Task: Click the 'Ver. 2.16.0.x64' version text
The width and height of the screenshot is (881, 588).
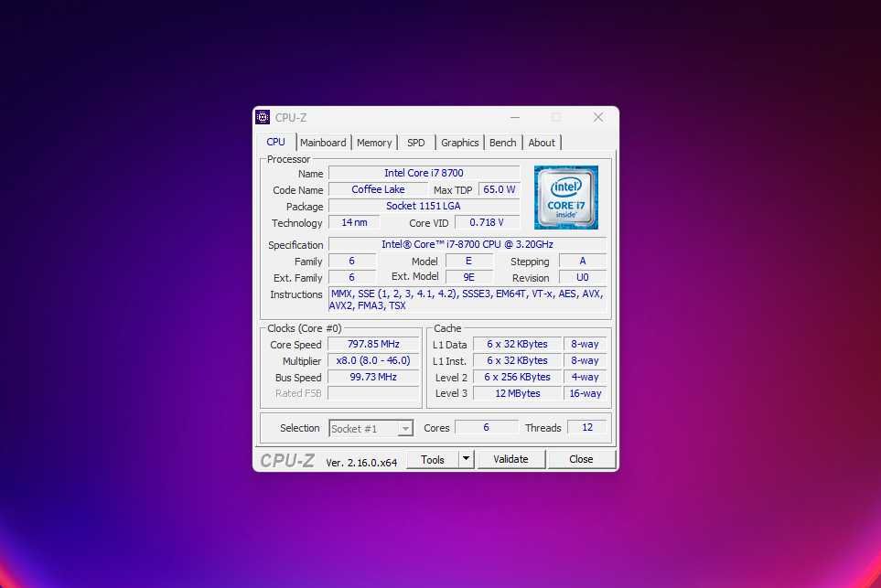Action: [x=361, y=462]
